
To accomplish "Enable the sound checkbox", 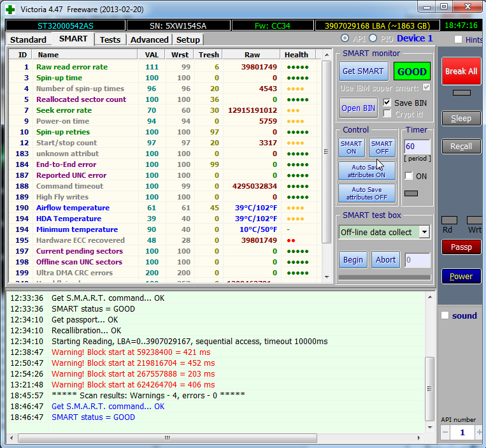I will [445, 315].
